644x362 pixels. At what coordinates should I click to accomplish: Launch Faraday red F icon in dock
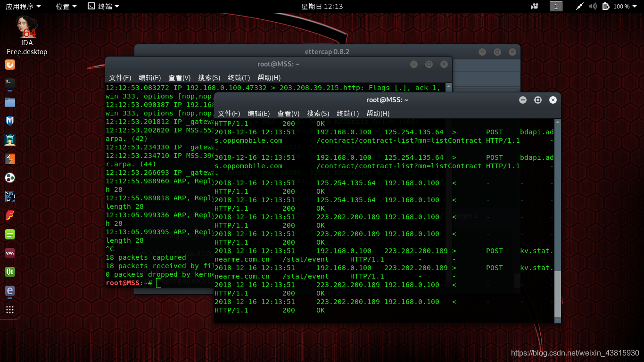point(10,215)
